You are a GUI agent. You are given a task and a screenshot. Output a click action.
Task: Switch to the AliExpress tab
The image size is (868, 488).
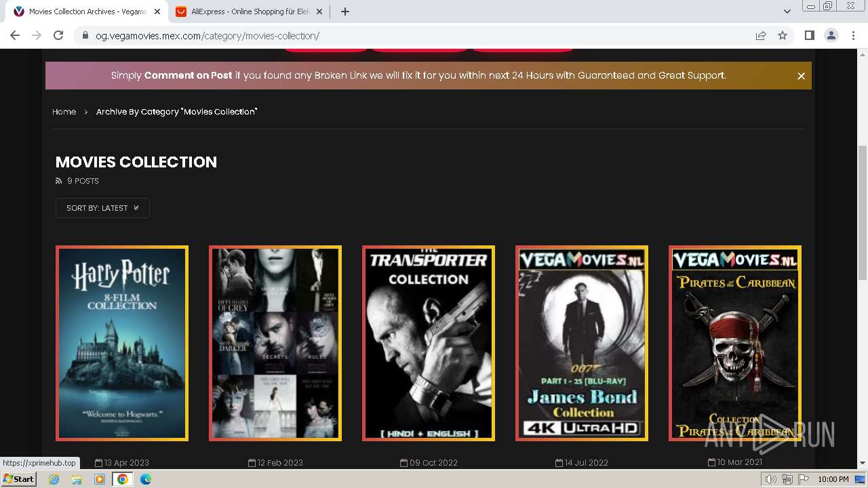(250, 12)
